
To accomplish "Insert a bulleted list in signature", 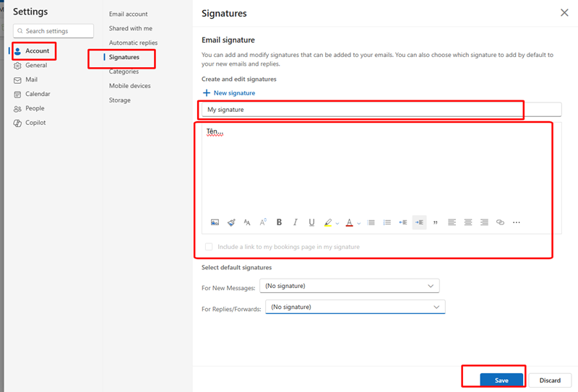I will pos(371,222).
